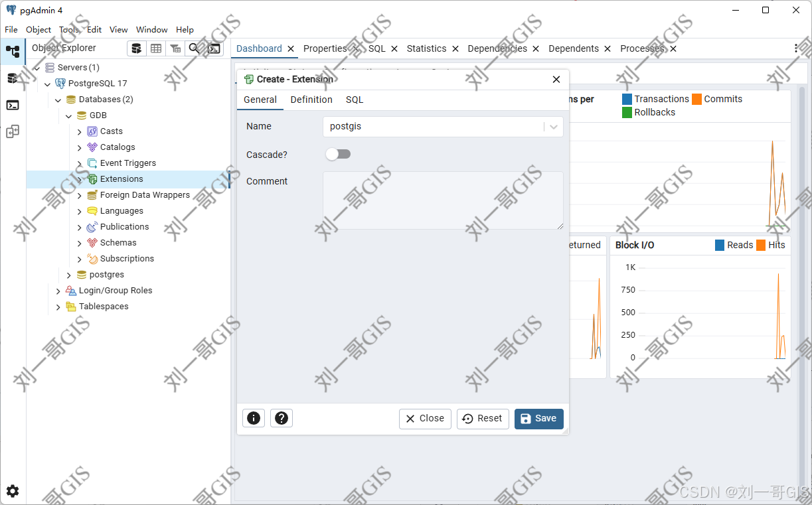Select the Languages node in tree

pyautogui.click(x=122, y=211)
